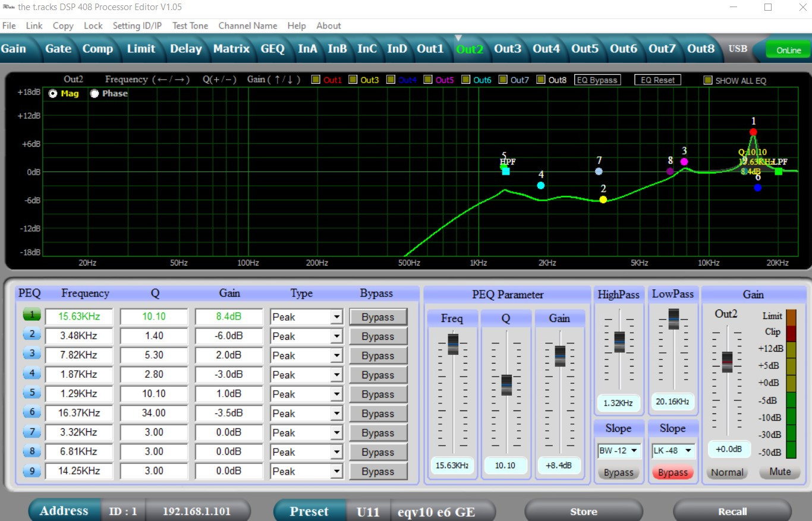Tick the Out1 overlay checkbox
This screenshot has height=521, width=812.
tap(316, 80)
